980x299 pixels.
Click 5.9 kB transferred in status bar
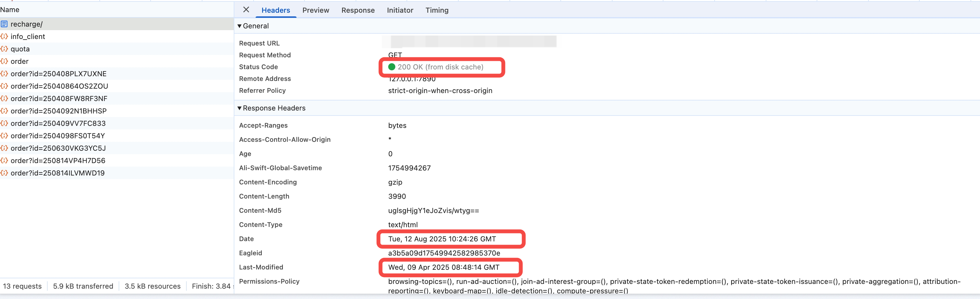point(83,286)
